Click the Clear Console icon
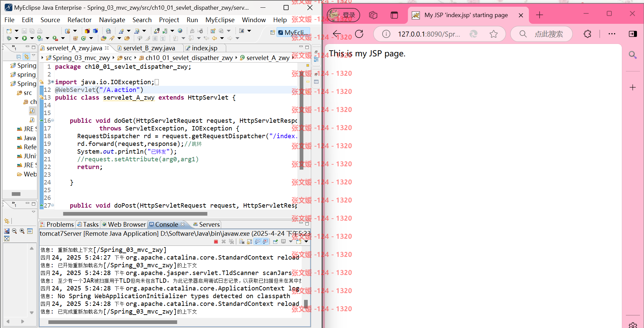 (242, 241)
